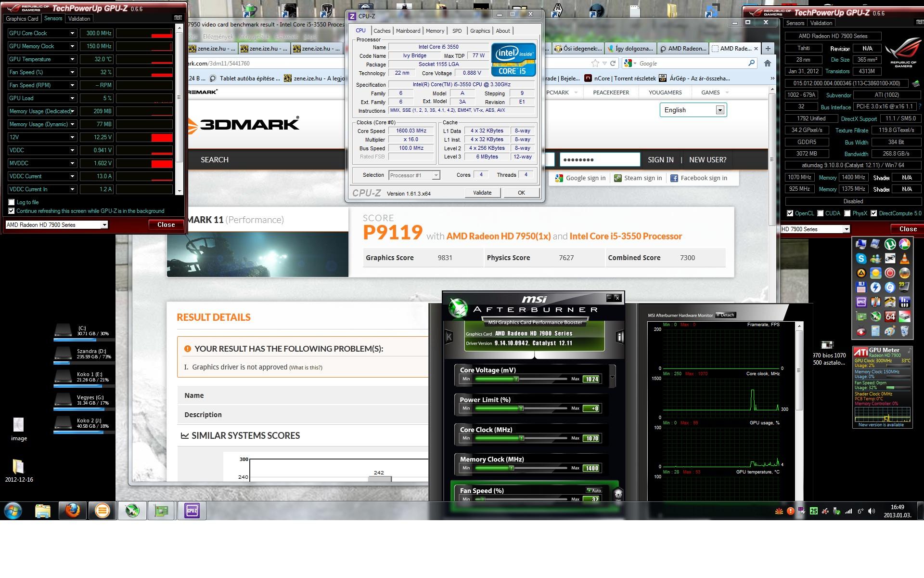Open the GPU Core Clock sensor dropdown
Viewport: 924px width, 578px height.
(x=72, y=33)
